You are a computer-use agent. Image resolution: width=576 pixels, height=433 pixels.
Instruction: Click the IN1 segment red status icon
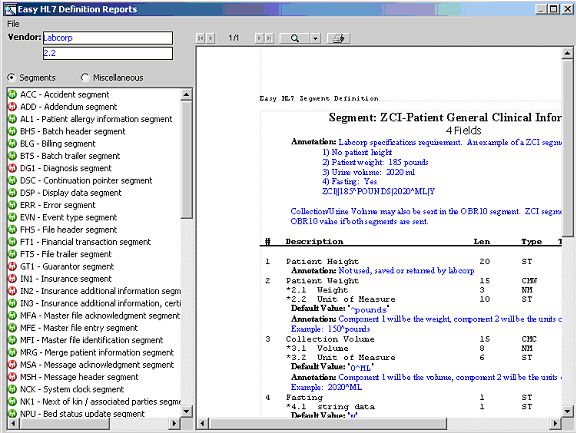[12, 279]
